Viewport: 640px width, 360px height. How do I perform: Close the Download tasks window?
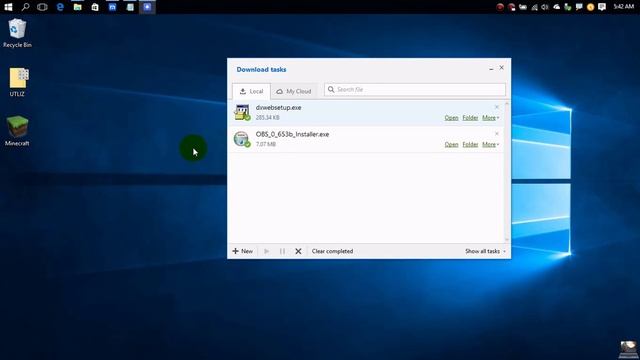pyautogui.click(x=502, y=68)
